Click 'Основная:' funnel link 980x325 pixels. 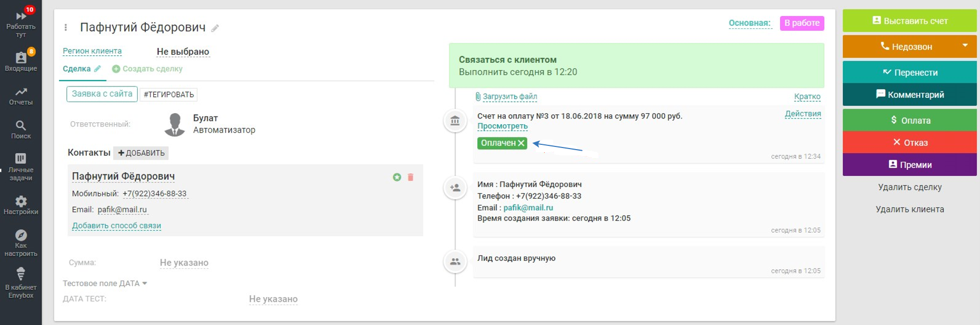[749, 23]
